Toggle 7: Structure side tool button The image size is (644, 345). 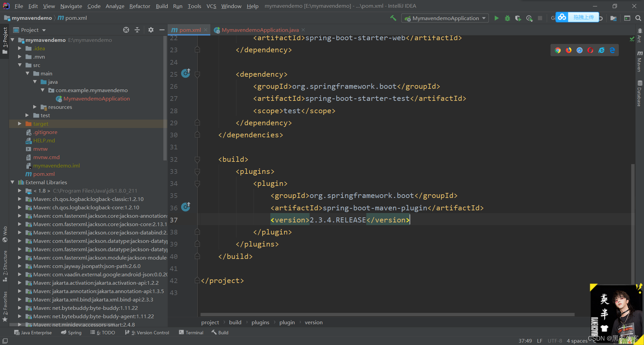pos(5,266)
